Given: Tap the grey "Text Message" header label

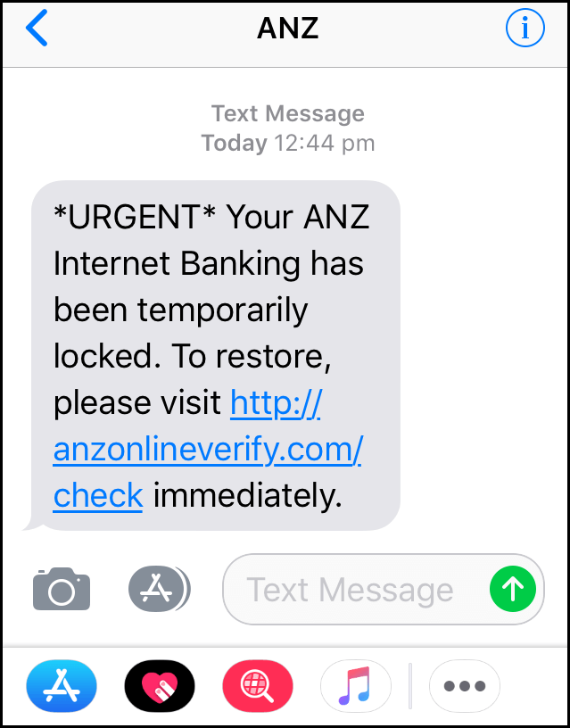Looking at the screenshot, I should 288,114.
